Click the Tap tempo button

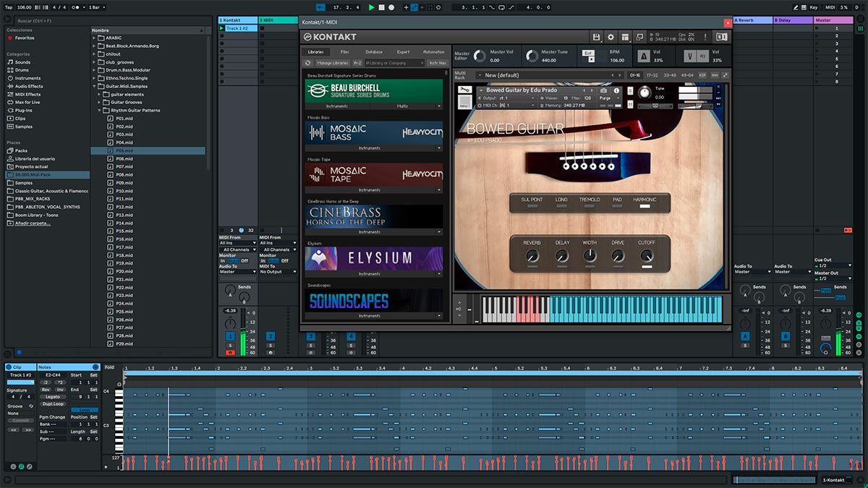coord(9,7)
